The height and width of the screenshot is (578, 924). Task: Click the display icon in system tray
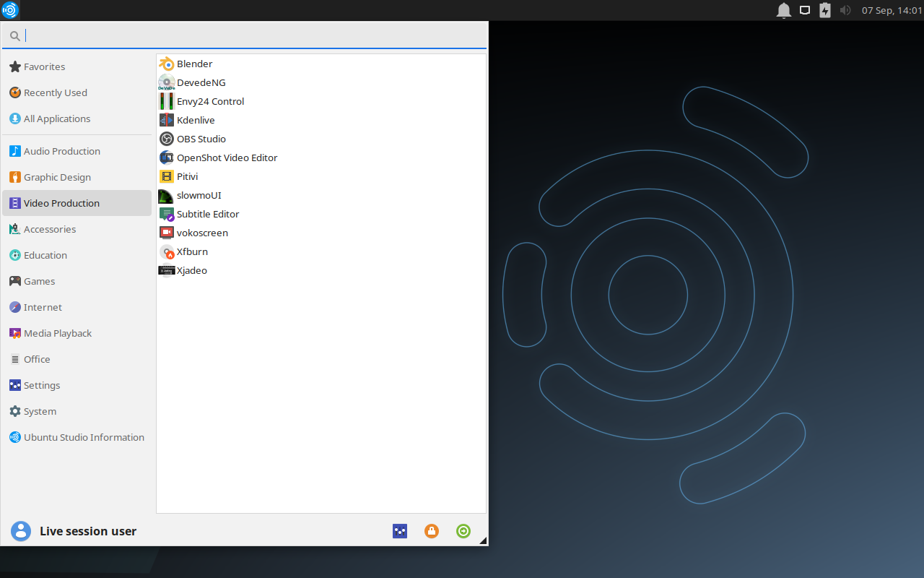pyautogui.click(x=805, y=10)
